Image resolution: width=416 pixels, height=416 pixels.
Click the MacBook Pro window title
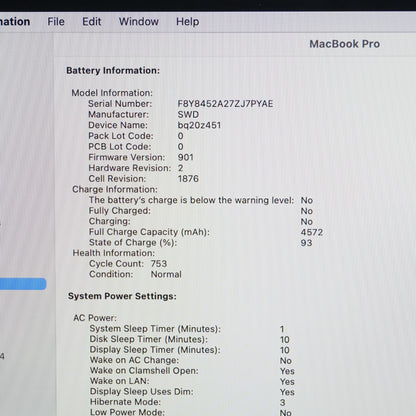(x=344, y=44)
